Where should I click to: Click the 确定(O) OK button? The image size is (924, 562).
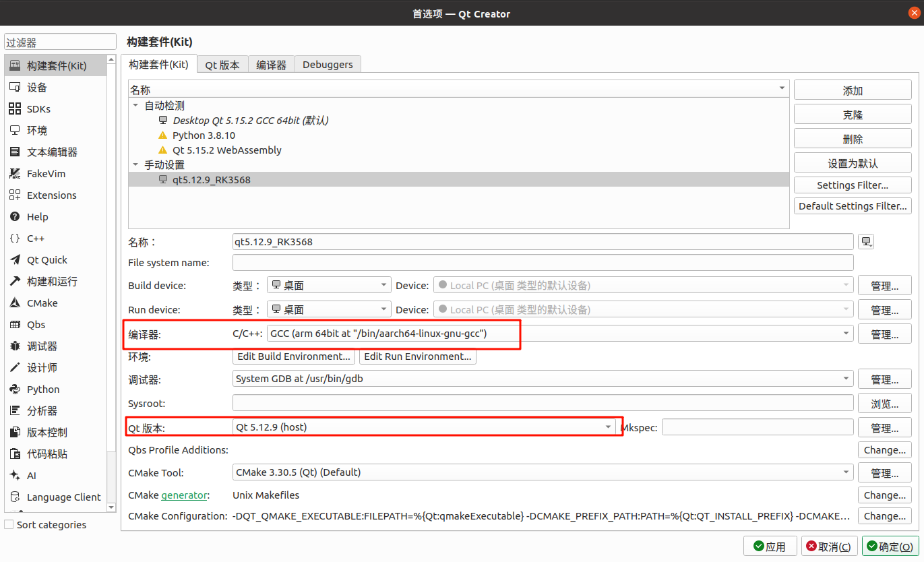coord(891,547)
